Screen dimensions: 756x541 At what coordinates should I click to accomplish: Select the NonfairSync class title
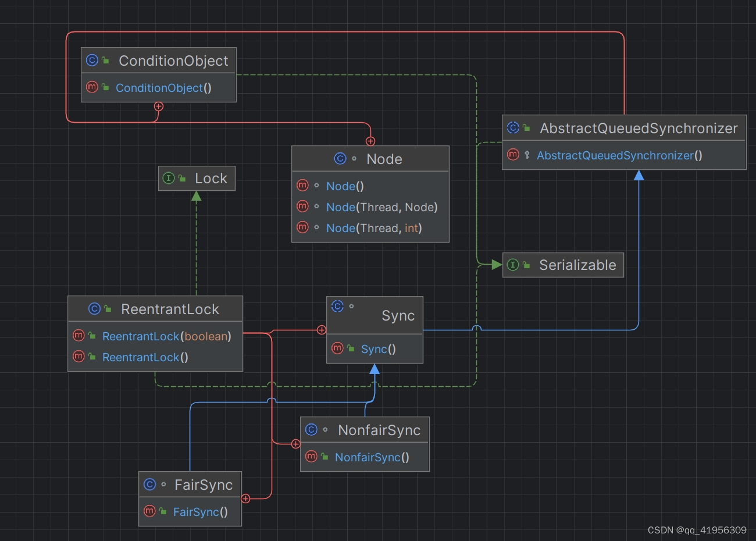click(379, 430)
